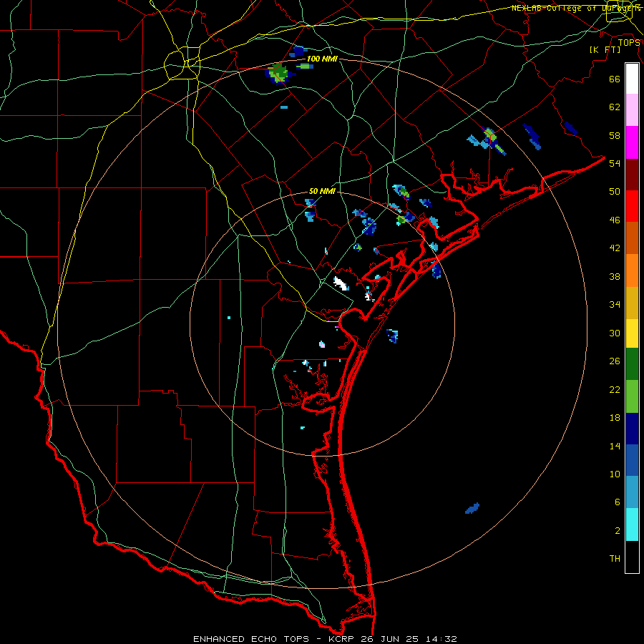The image size is (644, 644).
Task: Click the 26 JUN 25 date in footer
Action: (391, 639)
